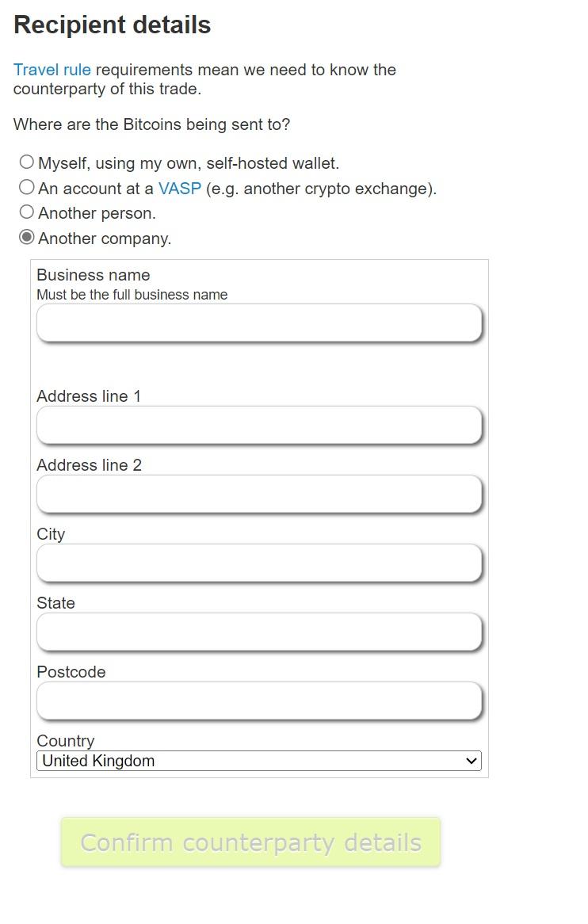The width and height of the screenshot is (588, 924).
Task: Pick the 'Another company' radio button
Action: [27, 238]
